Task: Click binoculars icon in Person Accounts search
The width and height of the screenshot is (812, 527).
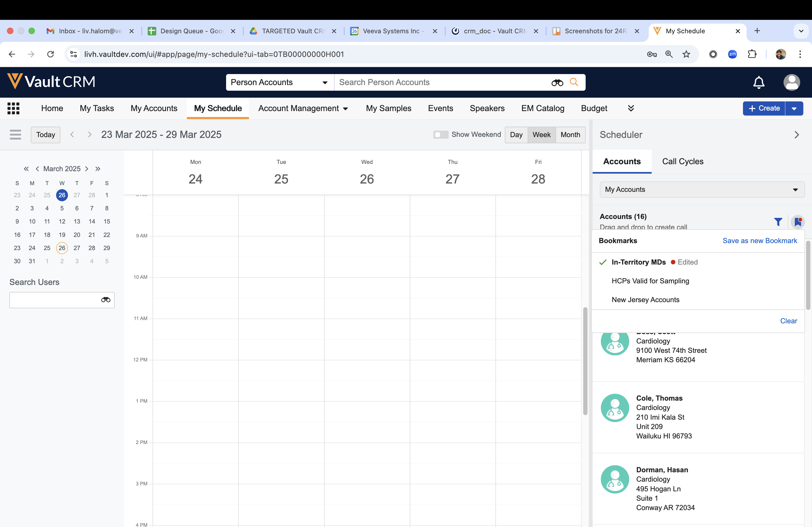Action: (557, 82)
